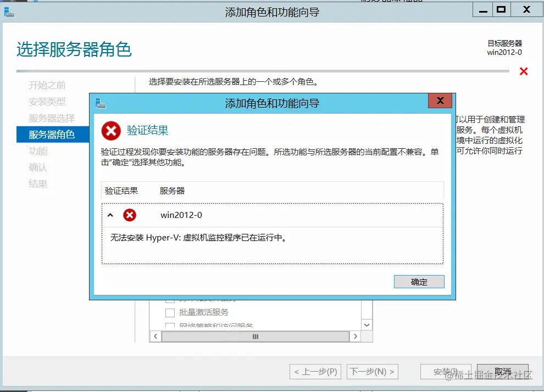544x392 pixels.
Task: Go to 确认 wizard step
Action: 38,167
